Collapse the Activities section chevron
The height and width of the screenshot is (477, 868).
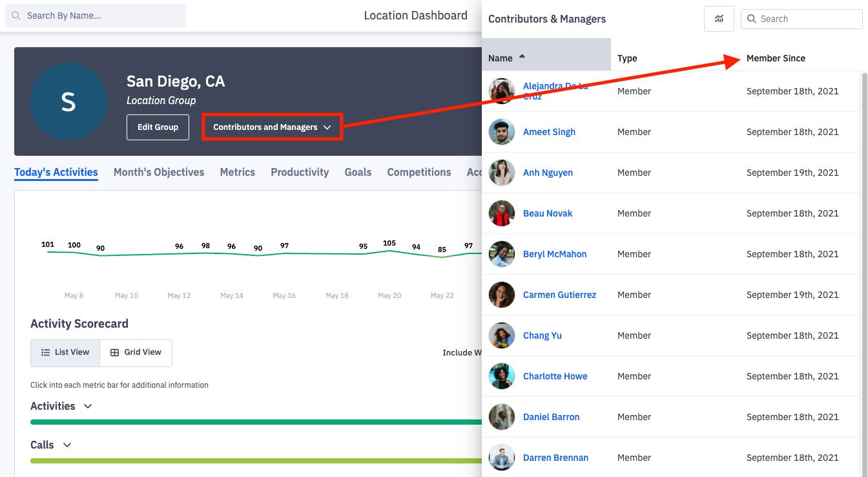point(88,406)
